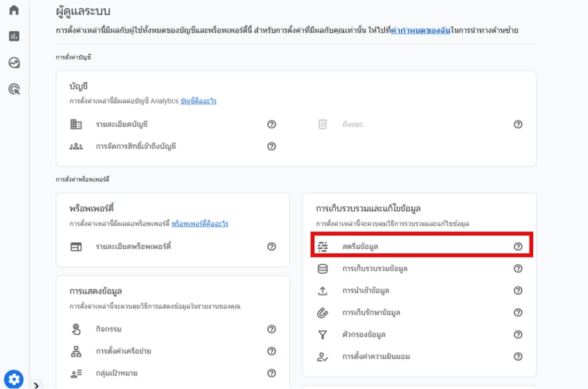Click the upload icon for การนำเข้าข้อมูล
Image resolution: width=588 pixels, height=389 pixels.
(x=322, y=290)
